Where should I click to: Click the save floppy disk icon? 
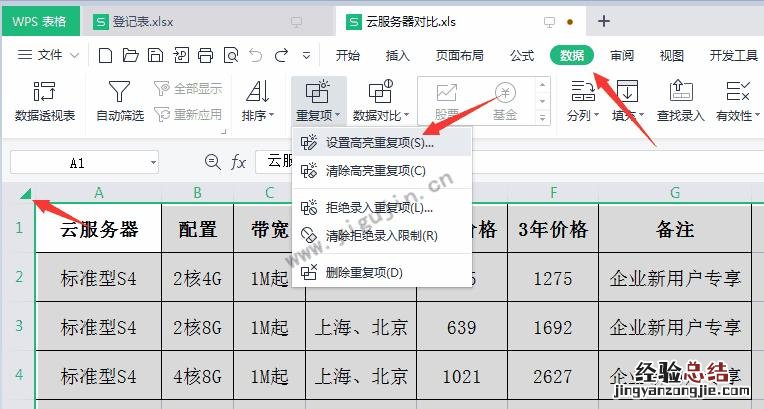coord(155,56)
